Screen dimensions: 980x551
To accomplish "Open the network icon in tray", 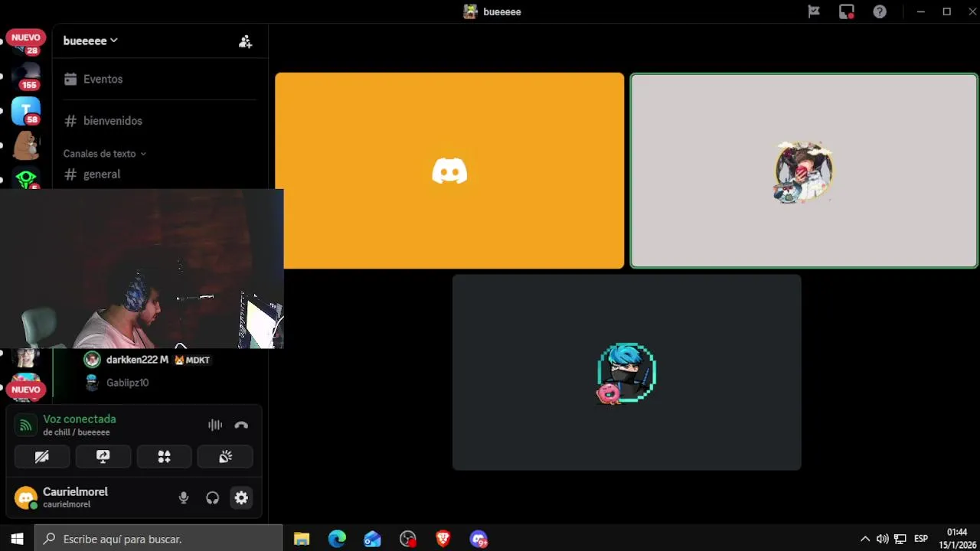I will pos(900,539).
